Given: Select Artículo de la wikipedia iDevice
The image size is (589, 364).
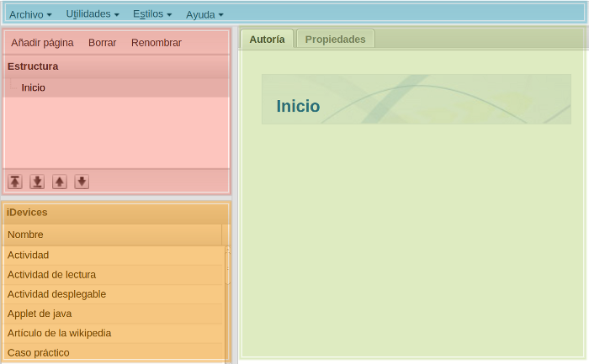Looking at the screenshot, I should 59,333.
